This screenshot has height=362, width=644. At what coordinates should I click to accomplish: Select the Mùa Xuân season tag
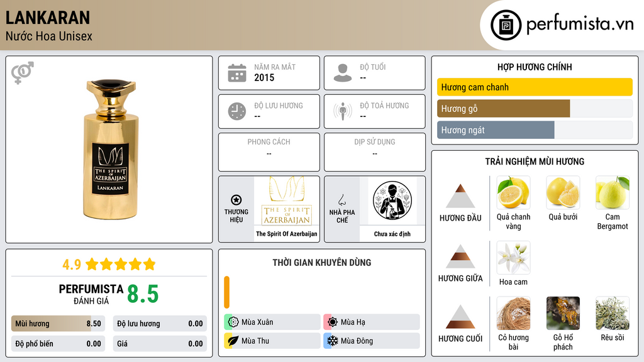[272, 322]
